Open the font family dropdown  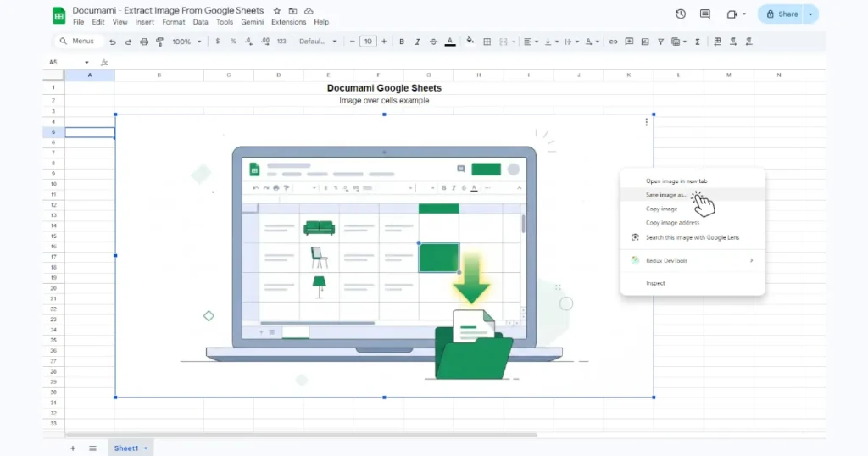coord(317,42)
